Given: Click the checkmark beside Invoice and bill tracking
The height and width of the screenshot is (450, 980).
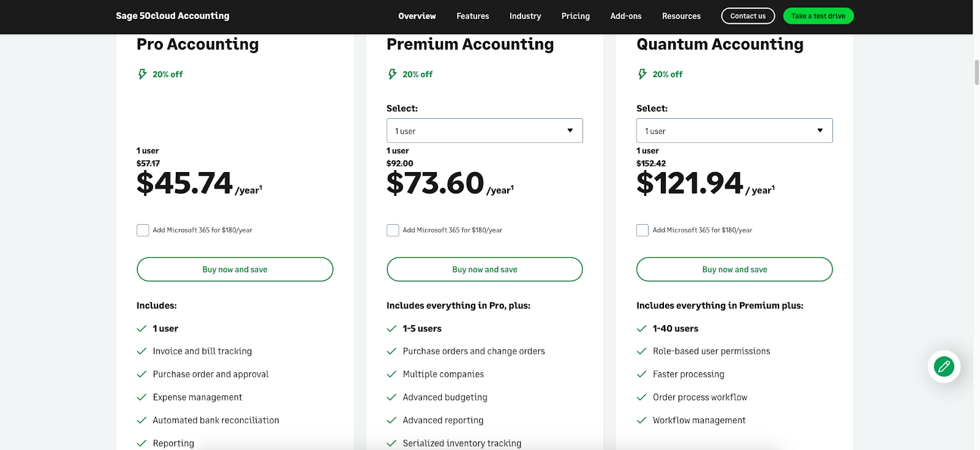Looking at the screenshot, I should [x=141, y=351].
